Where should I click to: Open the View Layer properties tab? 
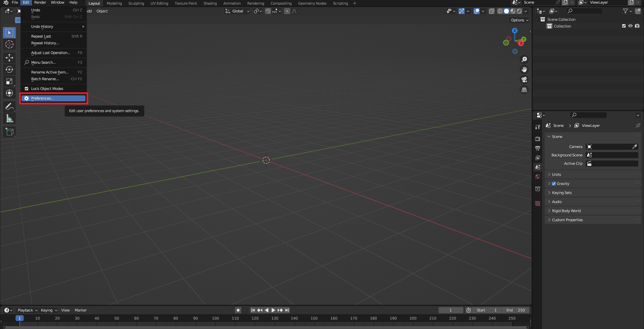click(x=538, y=157)
